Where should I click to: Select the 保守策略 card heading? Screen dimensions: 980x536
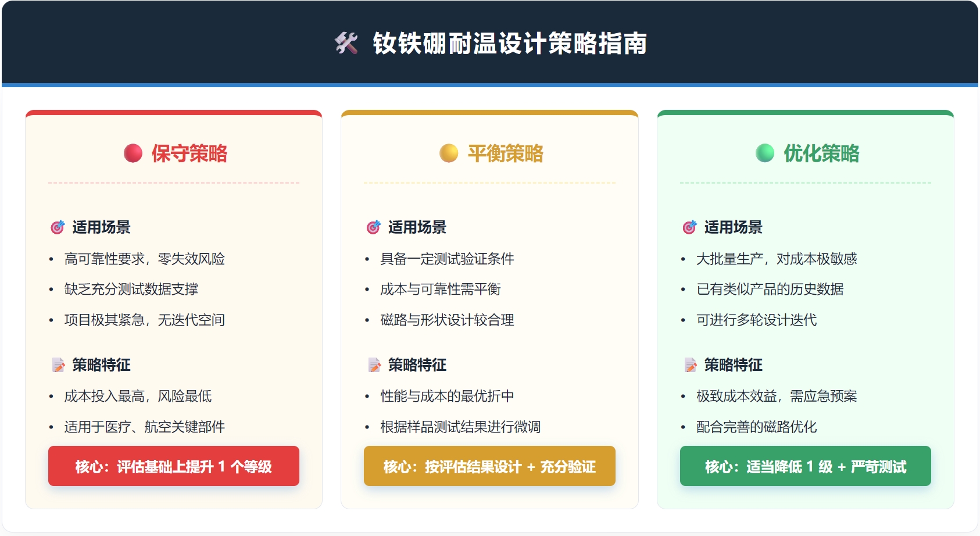[189, 153]
